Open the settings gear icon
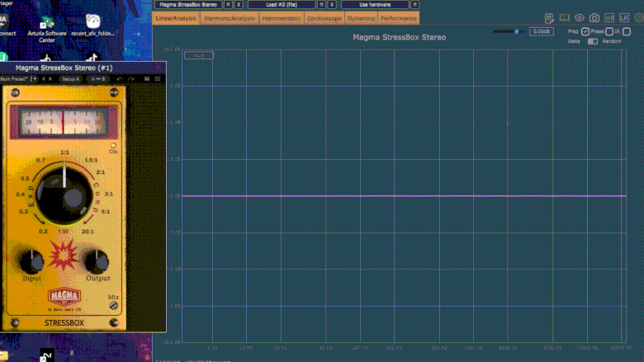Screen dimensions: 644x362 (x=637, y=17)
